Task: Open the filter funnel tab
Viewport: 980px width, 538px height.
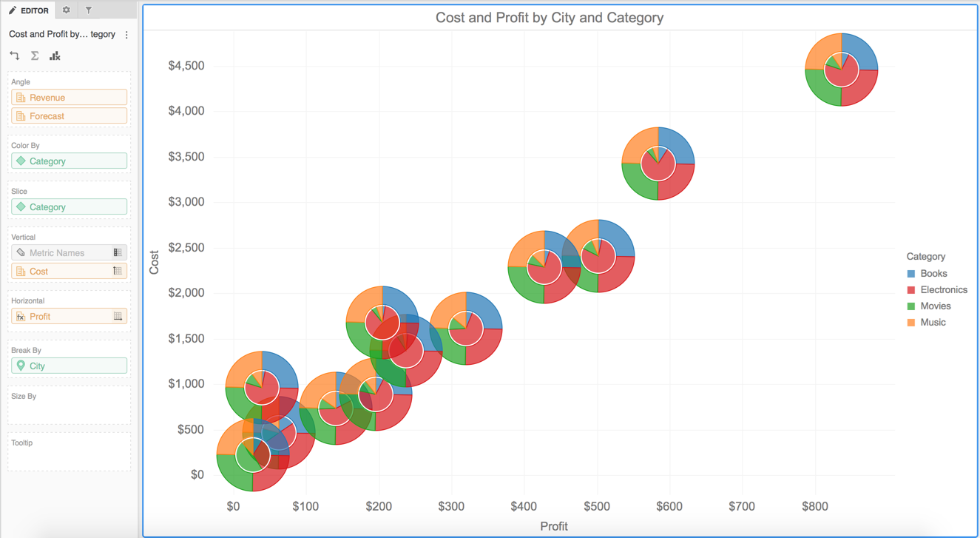Action: [89, 10]
